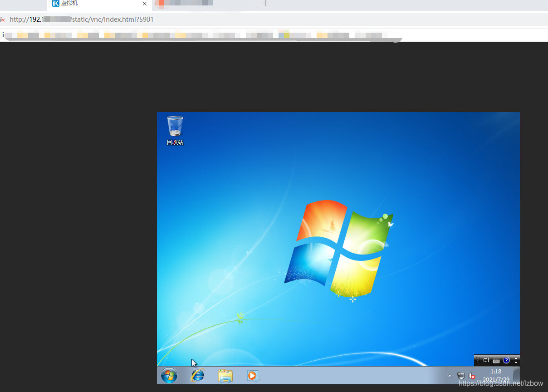The image size is (548, 392).
Task: Launch Windows Media Player from taskbar
Action: 253,376
